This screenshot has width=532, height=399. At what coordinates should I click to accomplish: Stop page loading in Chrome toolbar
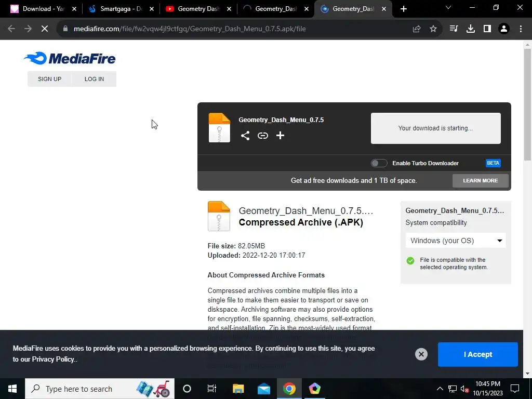[45, 29]
